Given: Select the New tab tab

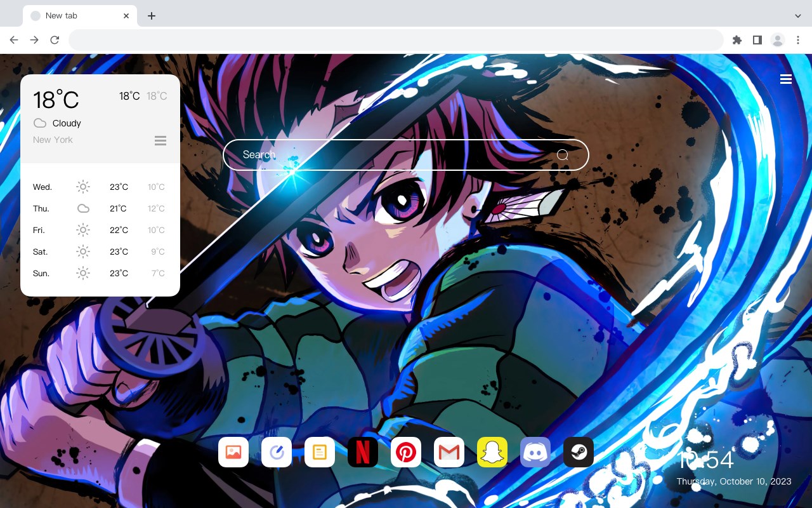Looking at the screenshot, I should (x=80, y=16).
